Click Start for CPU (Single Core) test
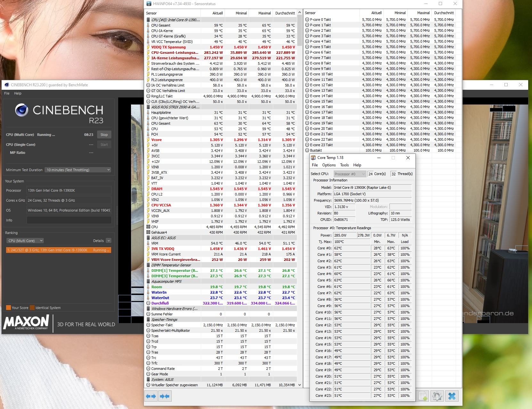The image size is (532, 409). pyautogui.click(x=104, y=145)
